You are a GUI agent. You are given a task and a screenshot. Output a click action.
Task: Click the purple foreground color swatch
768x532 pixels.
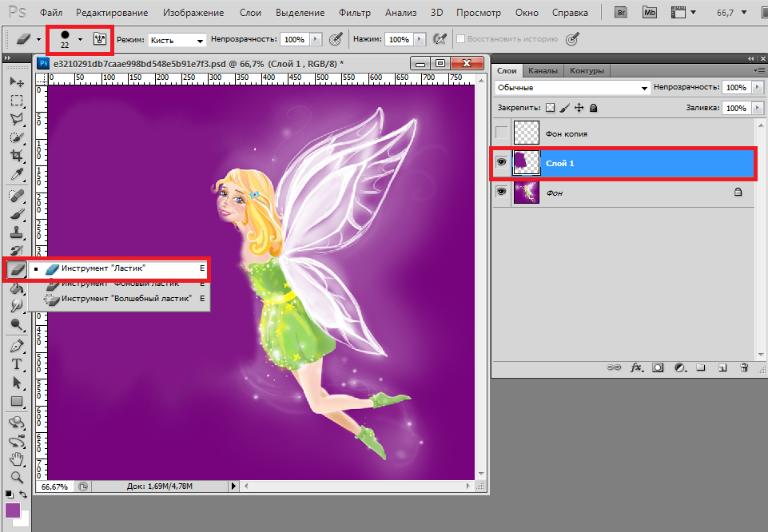pyautogui.click(x=11, y=509)
